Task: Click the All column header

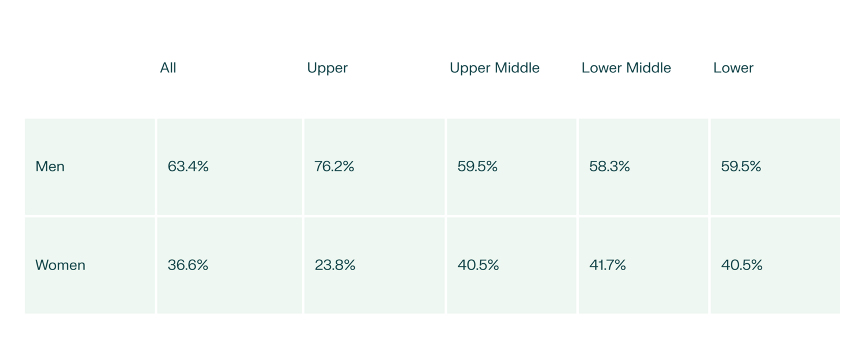Action: [x=168, y=68]
